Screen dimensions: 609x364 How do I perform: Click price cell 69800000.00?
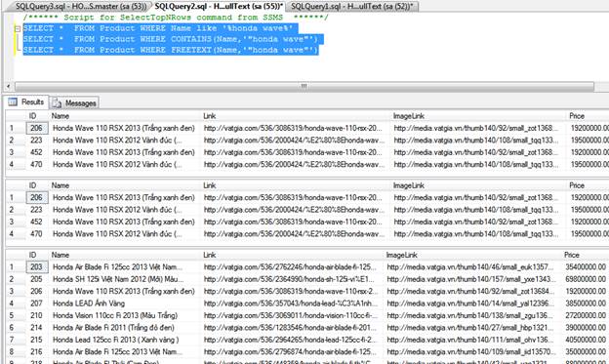point(586,279)
